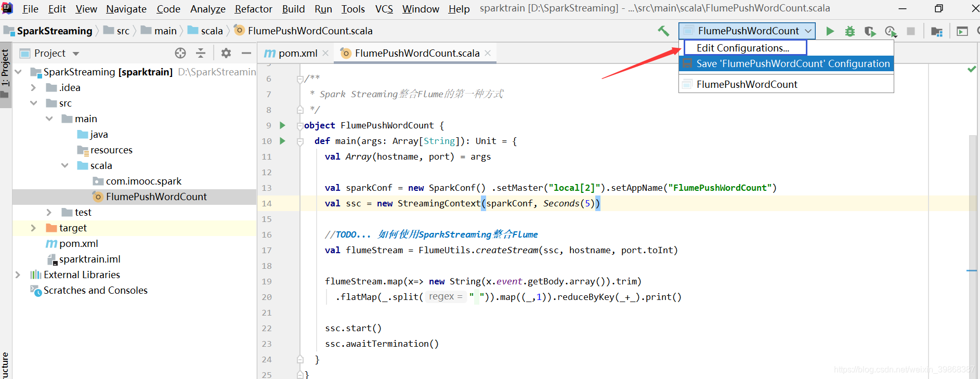Open the Tools menu

point(353,9)
